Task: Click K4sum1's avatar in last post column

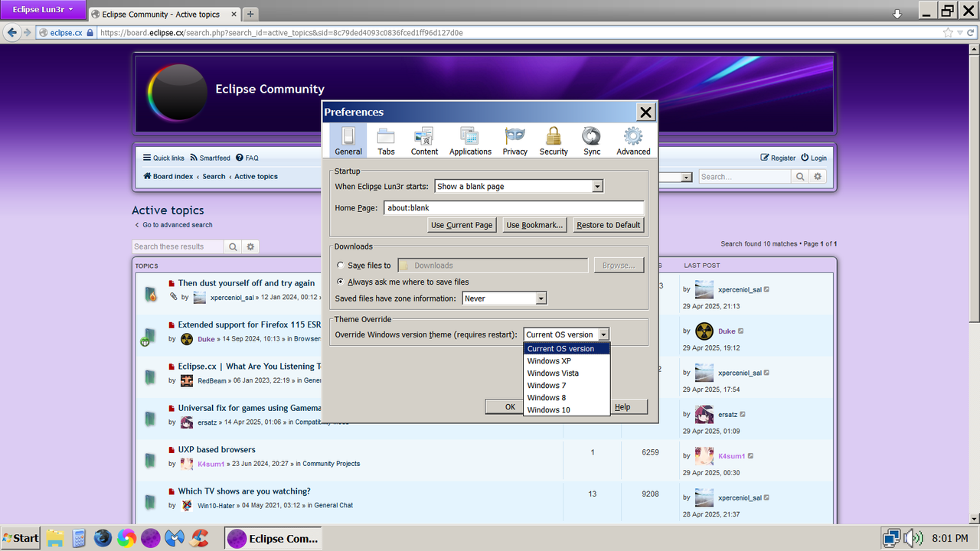Action: [x=704, y=456]
